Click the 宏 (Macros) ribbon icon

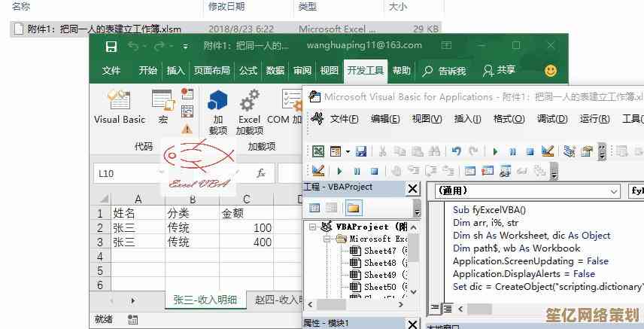pos(163,106)
